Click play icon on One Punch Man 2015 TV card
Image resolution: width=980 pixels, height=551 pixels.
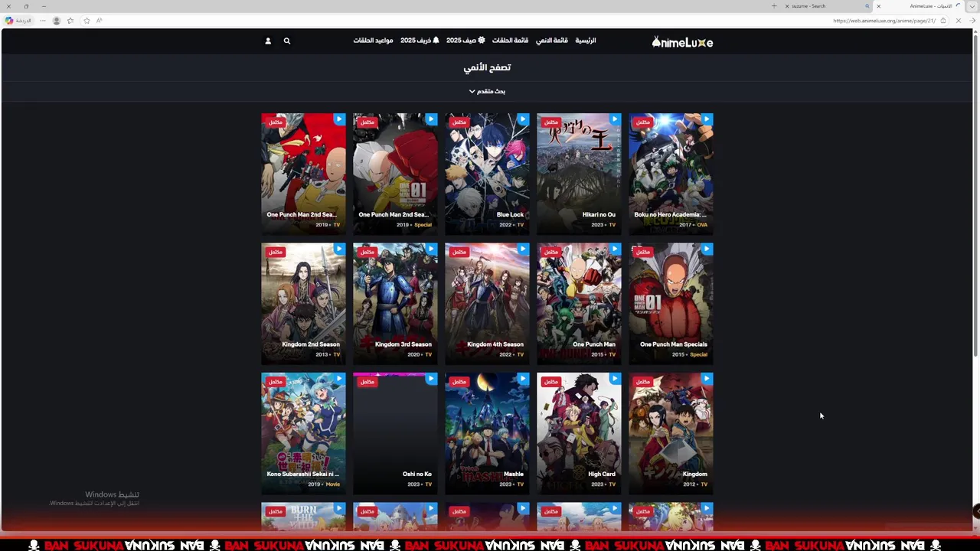615,249
